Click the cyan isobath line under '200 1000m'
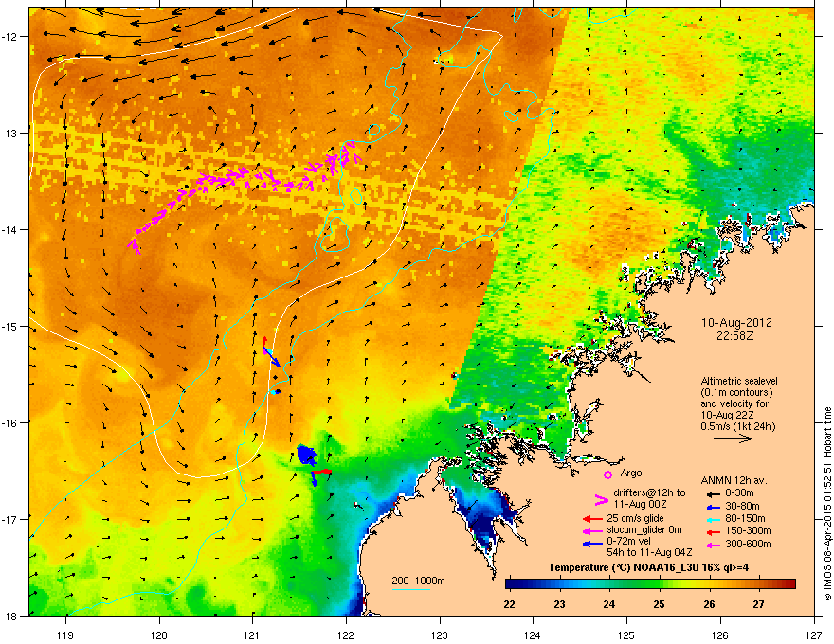The height and width of the screenshot is (644, 834). point(411,590)
